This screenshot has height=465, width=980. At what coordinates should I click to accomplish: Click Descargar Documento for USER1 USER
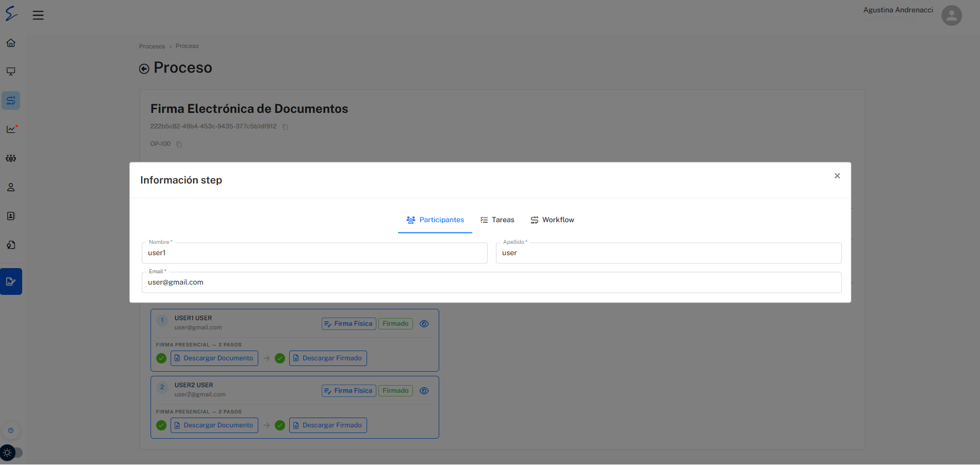pos(214,358)
